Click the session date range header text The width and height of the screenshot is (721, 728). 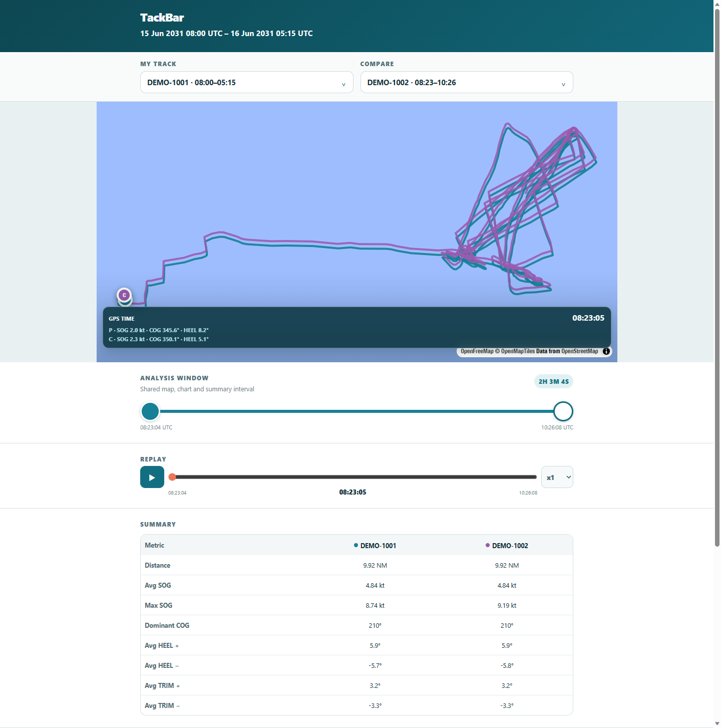(x=226, y=33)
